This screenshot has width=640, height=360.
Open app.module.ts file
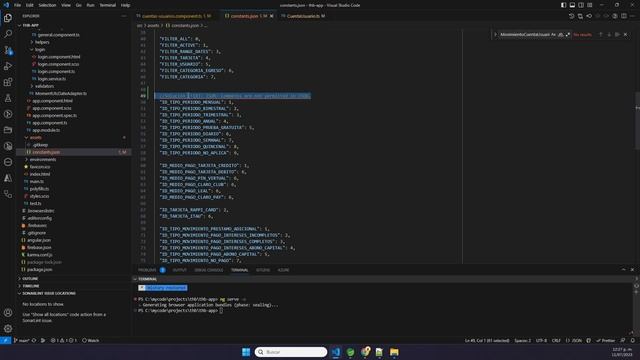pyautogui.click(x=46, y=130)
